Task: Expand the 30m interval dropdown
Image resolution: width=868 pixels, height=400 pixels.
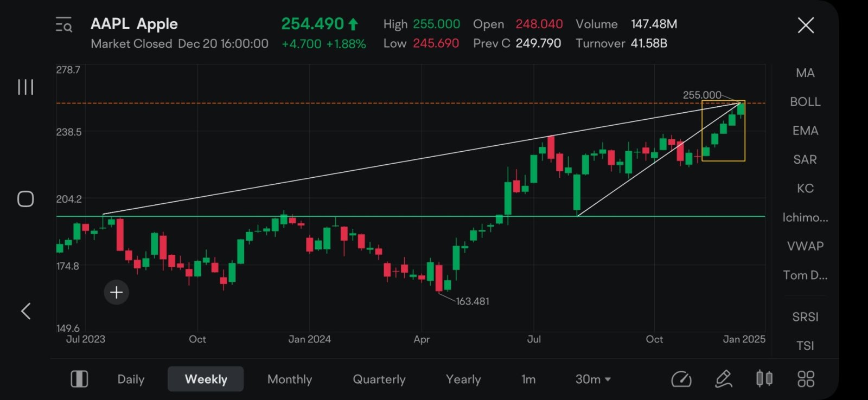Action: [593, 379]
